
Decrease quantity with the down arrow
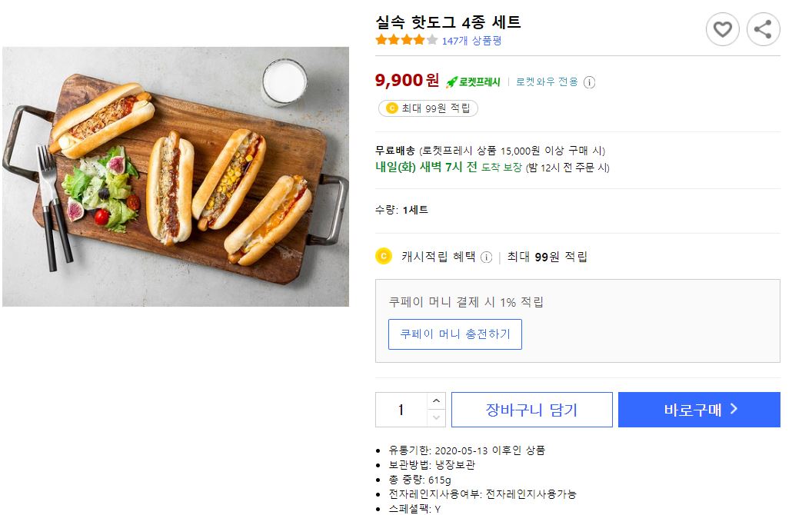click(x=436, y=418)
